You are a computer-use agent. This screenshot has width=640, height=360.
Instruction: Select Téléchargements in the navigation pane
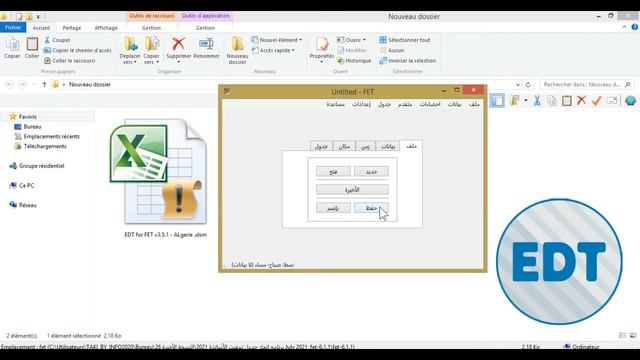click(45, 146)
